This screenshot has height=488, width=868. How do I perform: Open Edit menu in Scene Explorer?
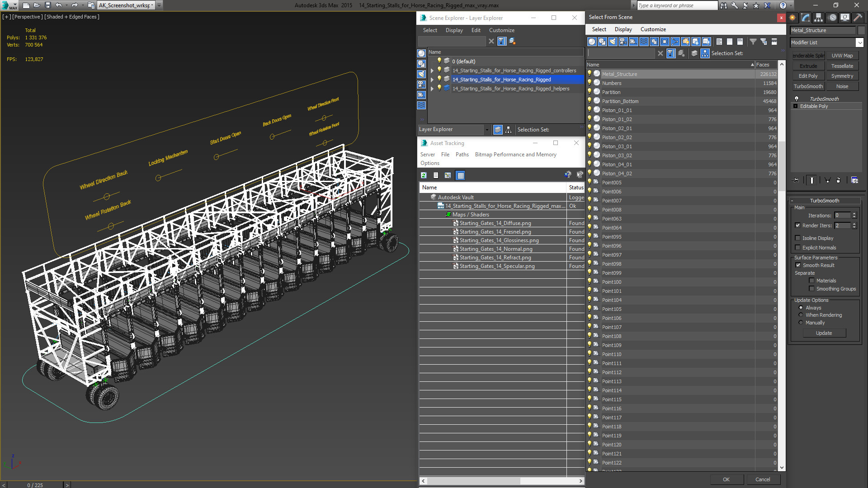click(x=476, y=30)
